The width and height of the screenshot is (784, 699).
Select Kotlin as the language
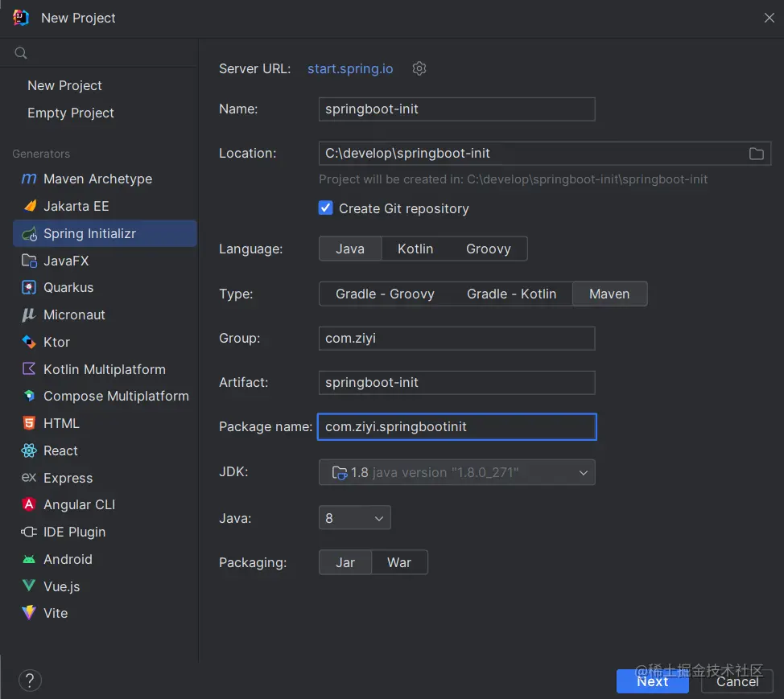pyautogui.click(x=415, y=249)
